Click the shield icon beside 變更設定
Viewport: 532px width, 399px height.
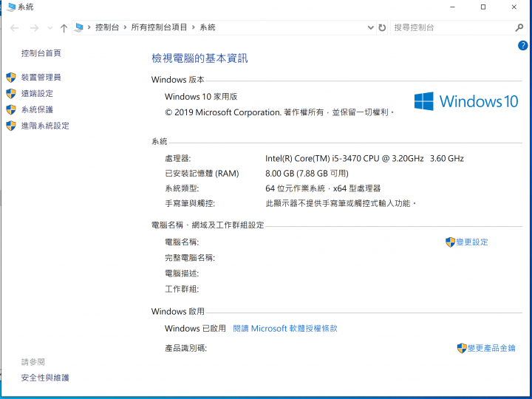click(x=450, y=242)
